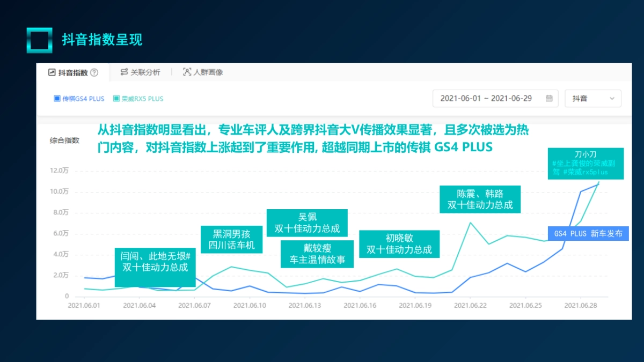Click the question mark help icon near 抖音指数

(94, 72)
